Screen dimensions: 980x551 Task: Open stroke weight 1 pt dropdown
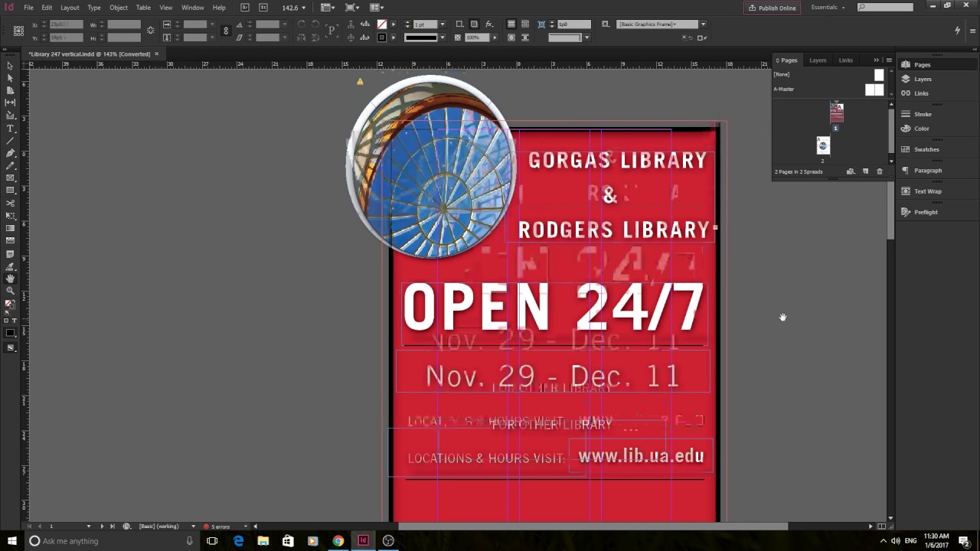coord(442,24)
